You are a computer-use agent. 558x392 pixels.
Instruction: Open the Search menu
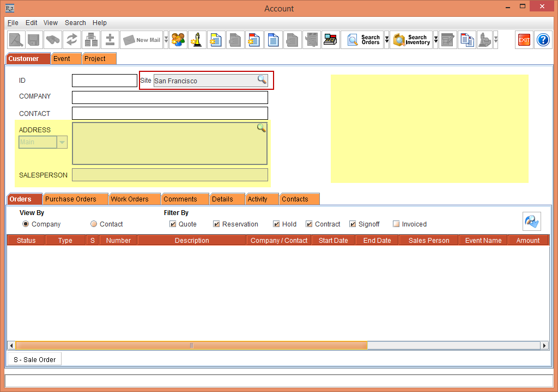click(x=75, y=23)
